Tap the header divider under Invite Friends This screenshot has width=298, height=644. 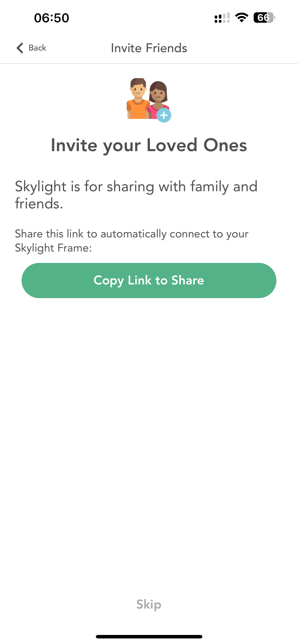pyautogui.click(x=149, y=64)
